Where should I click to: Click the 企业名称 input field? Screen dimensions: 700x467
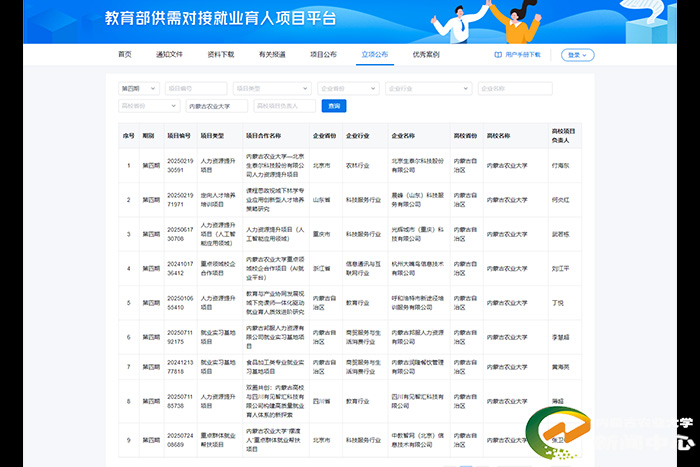click(514, 88)
